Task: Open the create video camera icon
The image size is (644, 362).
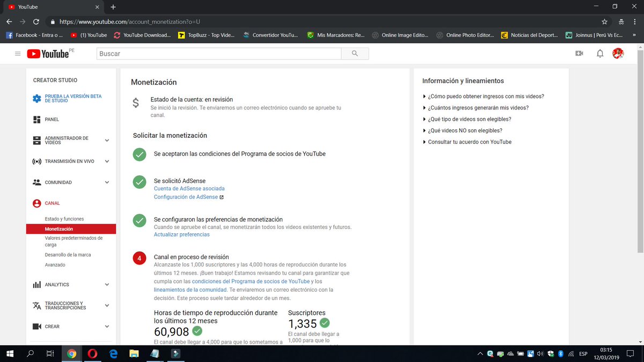Action: [x=579, y=54]
